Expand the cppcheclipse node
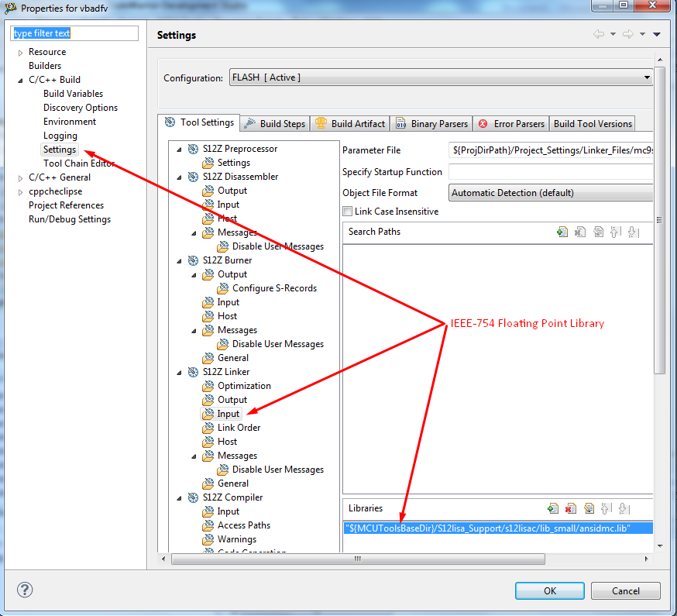The image size is (677, 616). (x=20, y=192)
